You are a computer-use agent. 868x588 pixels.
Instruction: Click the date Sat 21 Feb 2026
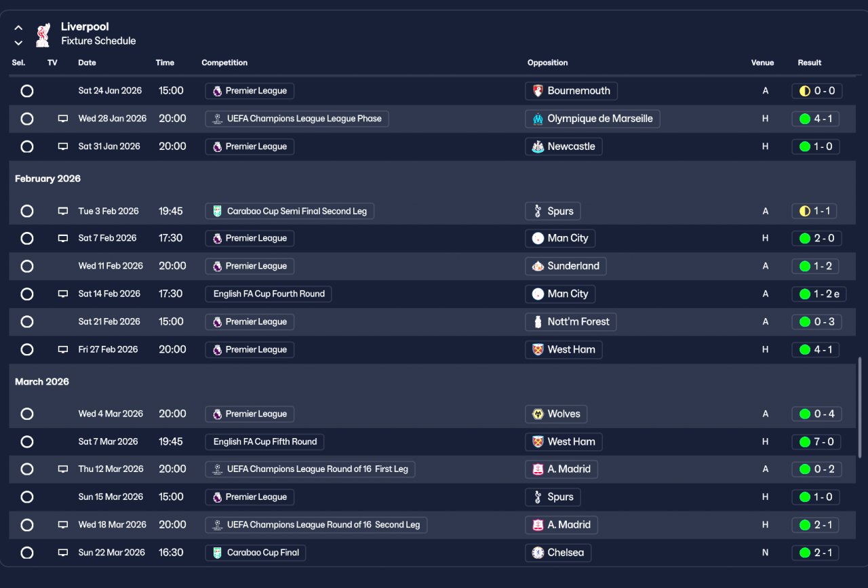click(x=111, y=322)
